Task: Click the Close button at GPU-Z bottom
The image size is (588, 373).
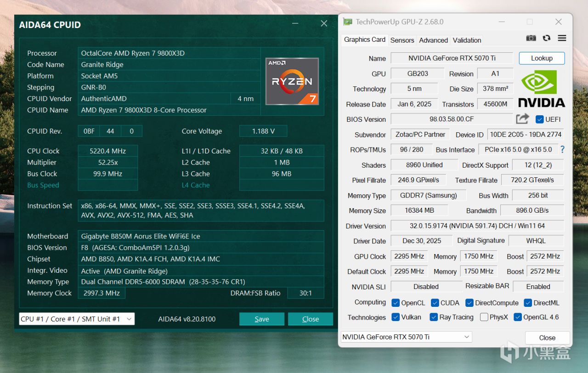Action: [547, 338]
